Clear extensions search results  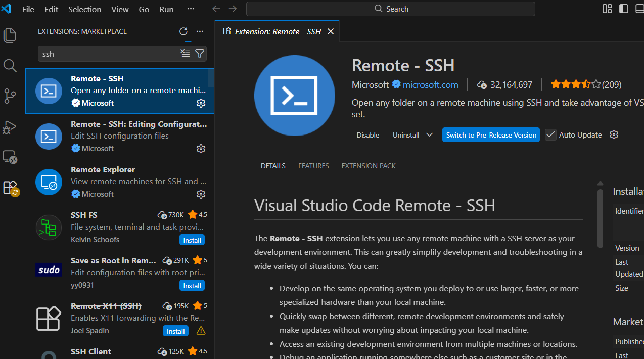[x=185, y=54]
